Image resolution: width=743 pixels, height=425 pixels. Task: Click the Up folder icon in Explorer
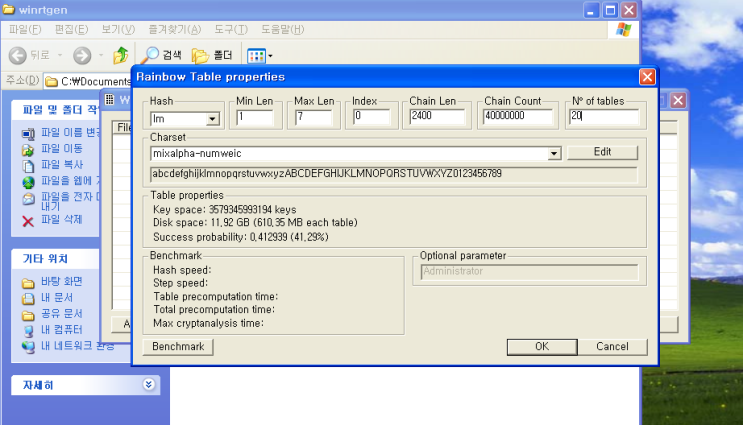[x=121, y=55]
